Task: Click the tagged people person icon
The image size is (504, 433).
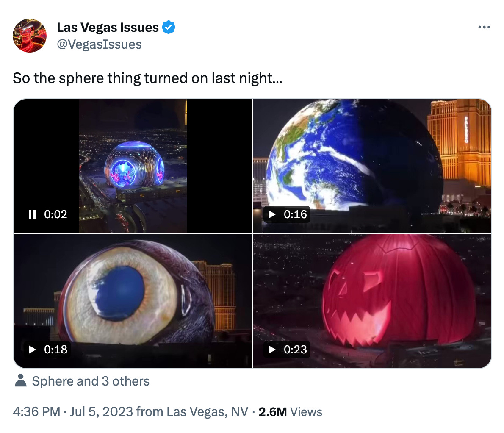Action: click(x=21, y=380)
